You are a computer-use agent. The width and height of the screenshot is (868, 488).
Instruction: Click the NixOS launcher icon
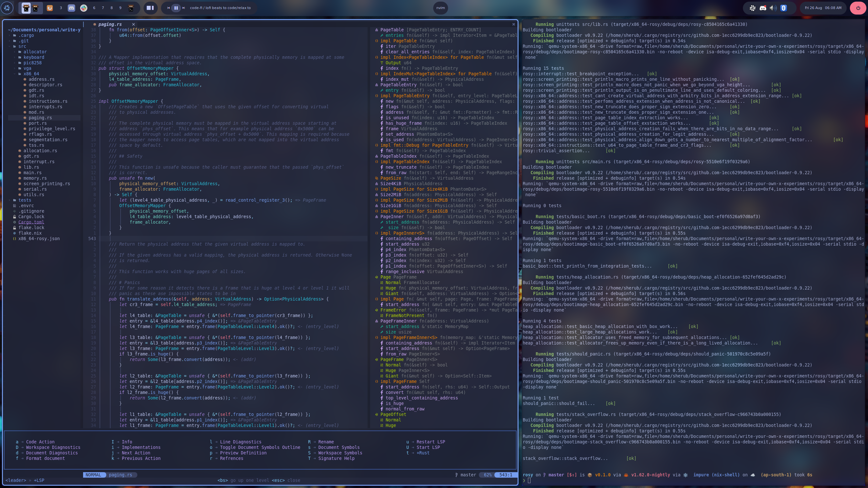7,8
